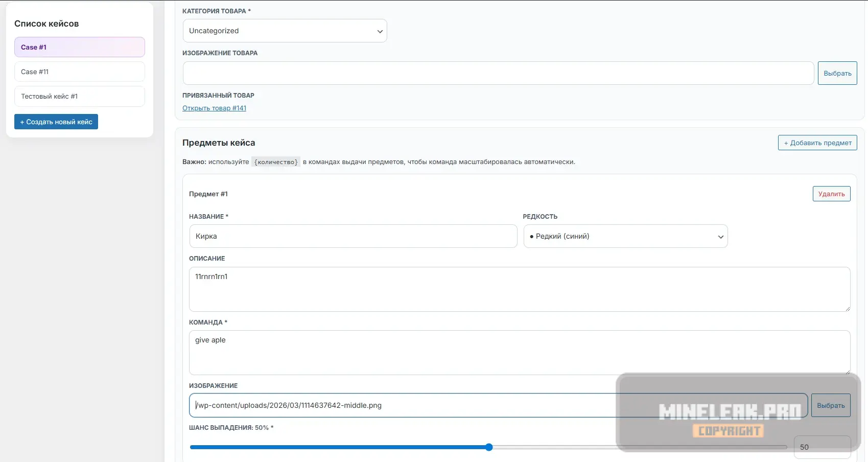Click the Добавить предмет button
This screenshot has height=462, width=868.
click(x=817, y=143)
